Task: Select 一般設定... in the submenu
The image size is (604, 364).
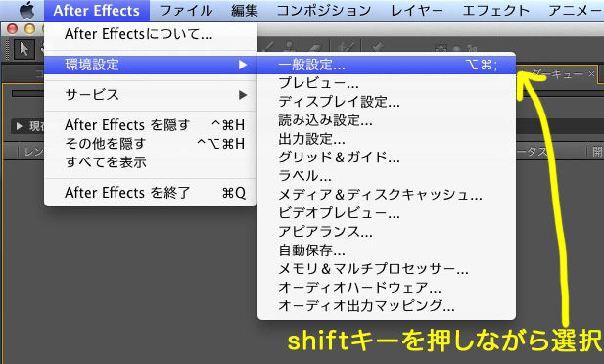Action: (387, 65)
